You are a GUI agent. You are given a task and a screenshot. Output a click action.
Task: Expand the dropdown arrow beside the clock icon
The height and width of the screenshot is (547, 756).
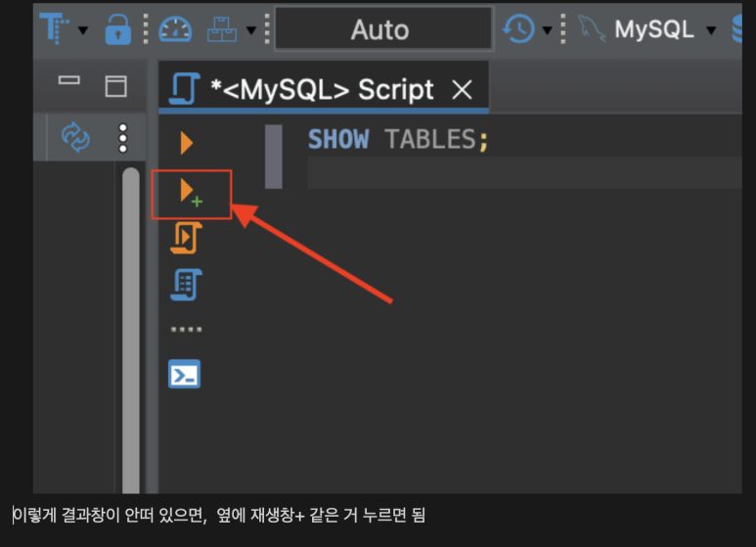click(x=547, y=31)
